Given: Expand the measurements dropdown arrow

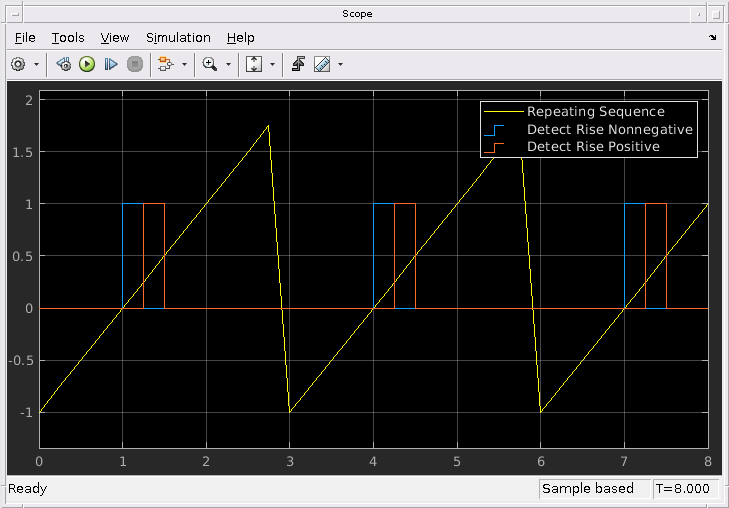Looking at the screenshot, I should click(x=340, y=64).
